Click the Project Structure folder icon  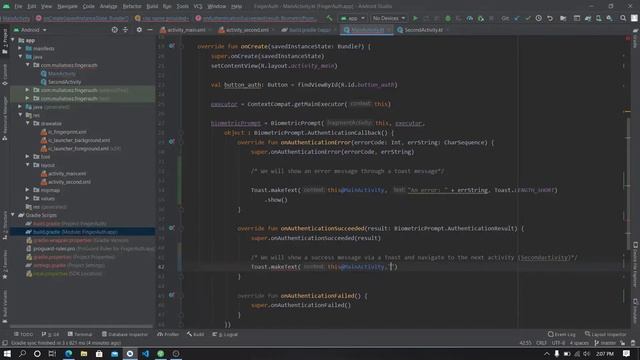[x=563, y=18]
